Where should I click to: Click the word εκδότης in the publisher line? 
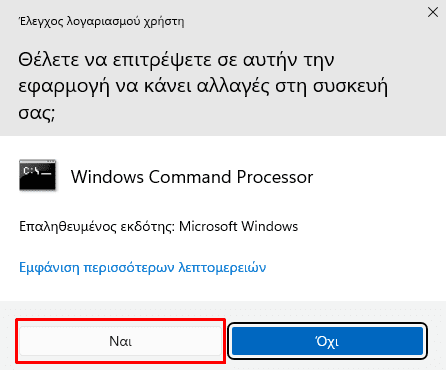tap(147, 226)
